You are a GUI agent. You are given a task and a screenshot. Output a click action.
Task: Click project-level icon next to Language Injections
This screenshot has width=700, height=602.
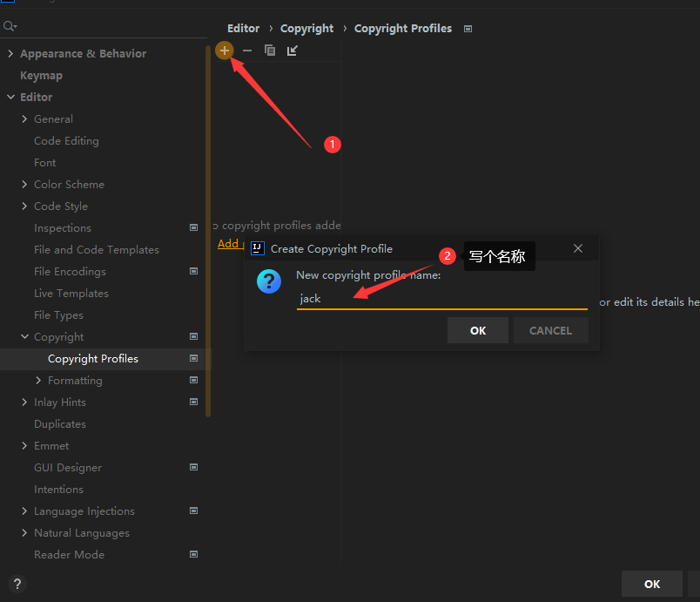pyautogui.click(x=194, y=511)
